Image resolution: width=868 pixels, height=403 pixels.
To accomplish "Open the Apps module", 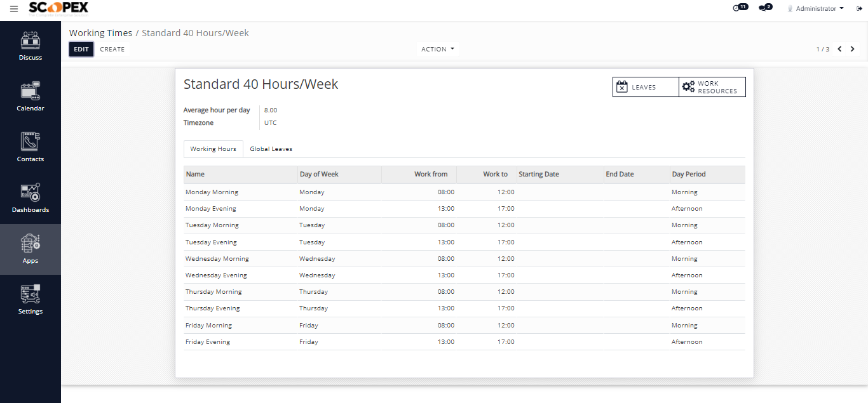I will point(31,249).
